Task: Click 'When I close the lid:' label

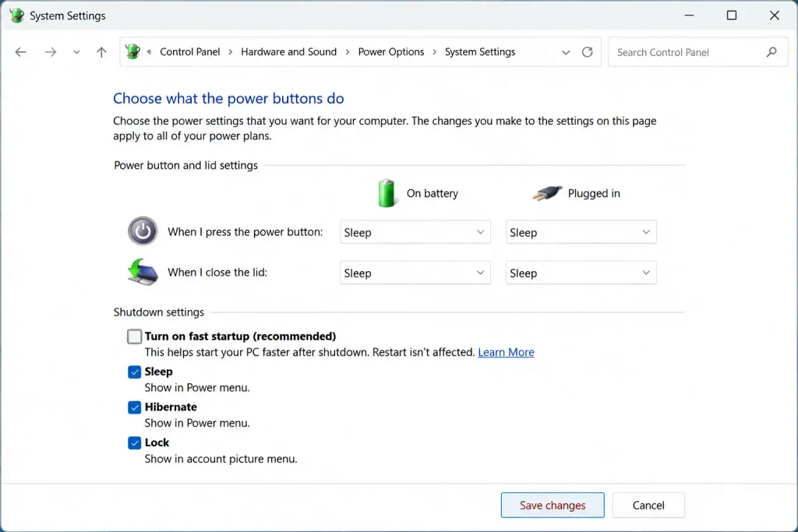Action: (x=217, y=272)
